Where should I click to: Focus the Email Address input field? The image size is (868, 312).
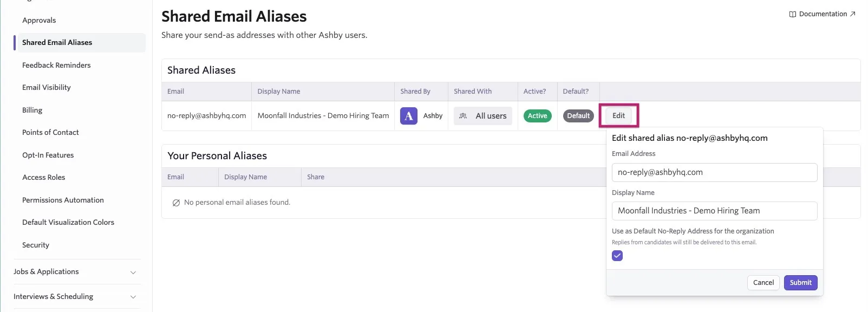pyautogui.click(x=714, y=172)
